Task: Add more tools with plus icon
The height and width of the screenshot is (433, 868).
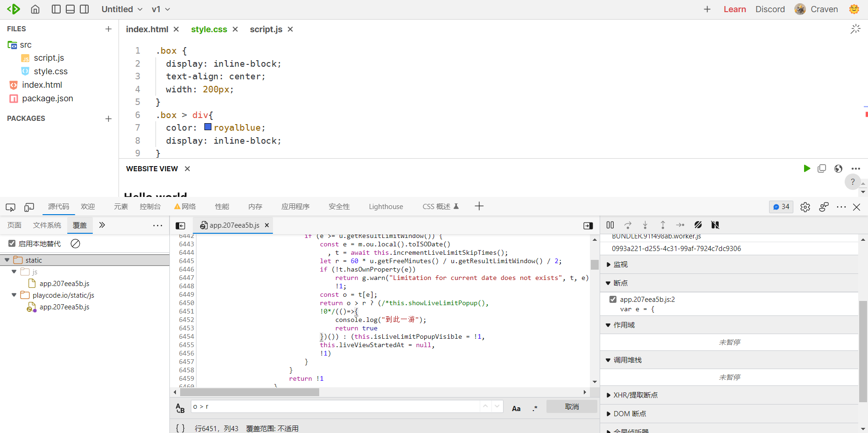Action: point(479,206)
